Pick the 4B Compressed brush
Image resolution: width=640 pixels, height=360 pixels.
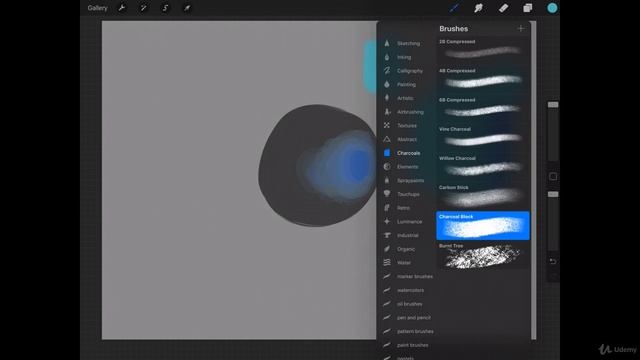pyautogui.click(x=483, y=80)
